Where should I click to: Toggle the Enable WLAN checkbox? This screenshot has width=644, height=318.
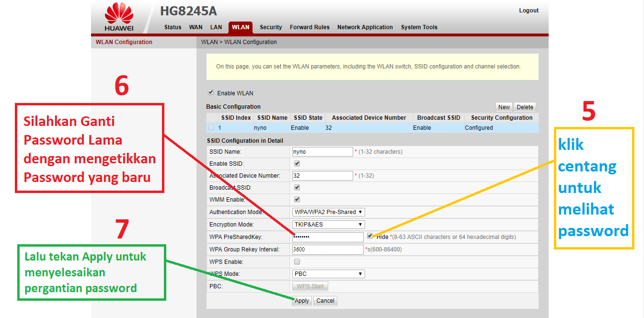coord(210,92)
